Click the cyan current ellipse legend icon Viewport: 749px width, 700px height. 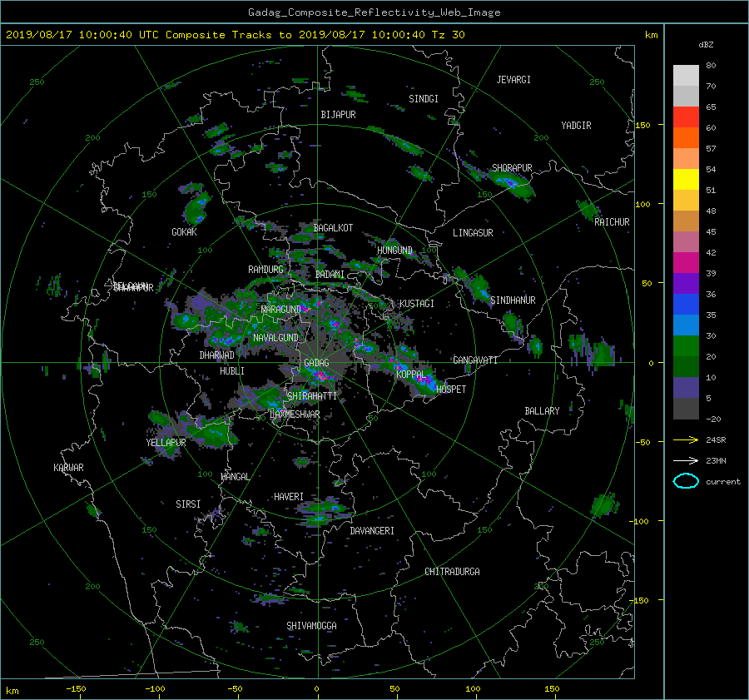tap(686, 481)
